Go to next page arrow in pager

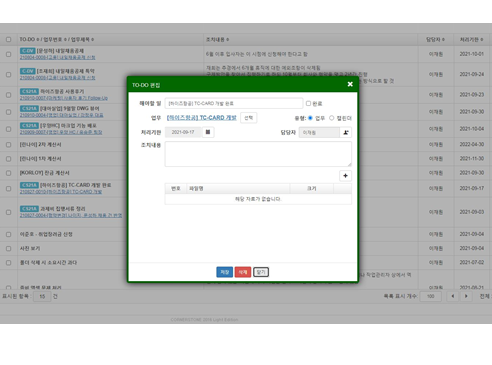click(x=466, y=296)
